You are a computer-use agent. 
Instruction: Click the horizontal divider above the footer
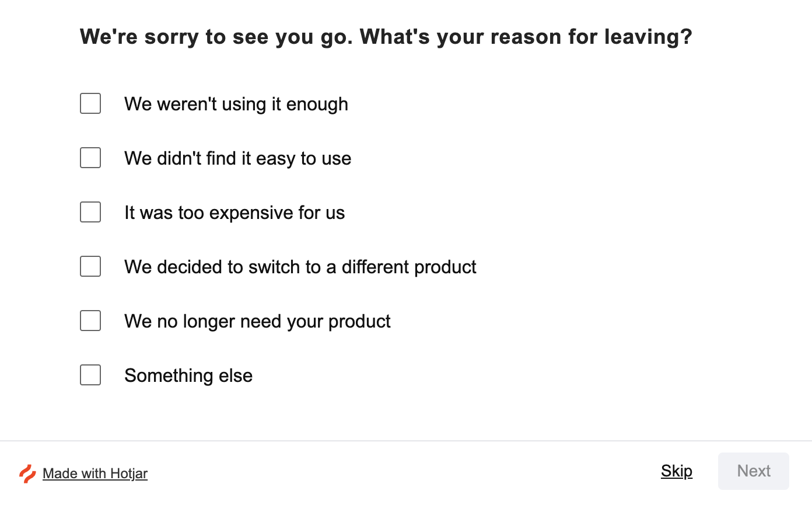pos(406,441)
